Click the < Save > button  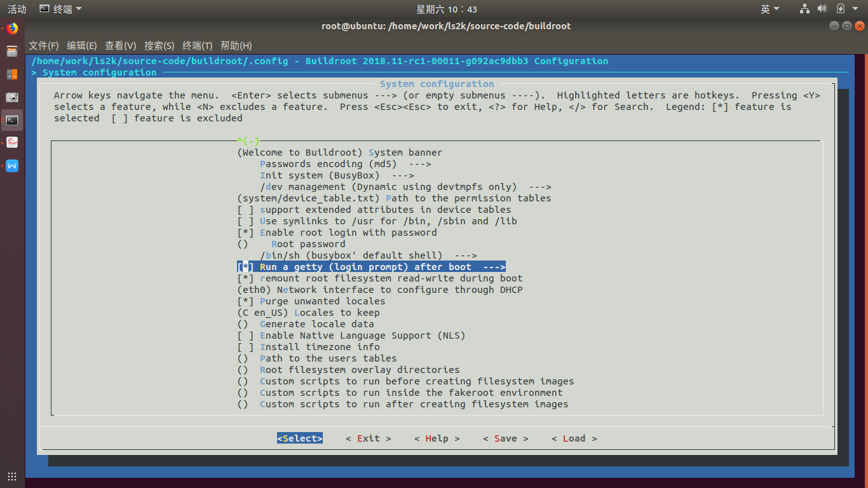(x=506, y=438)
